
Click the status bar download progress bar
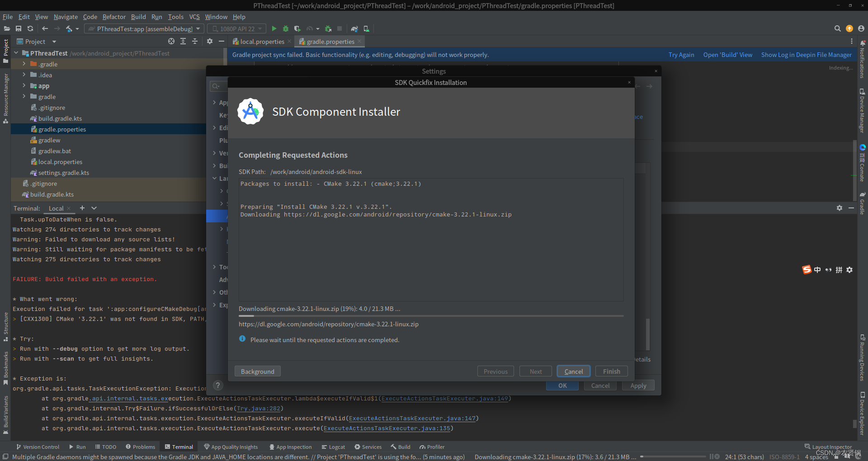tap(674, 457)
